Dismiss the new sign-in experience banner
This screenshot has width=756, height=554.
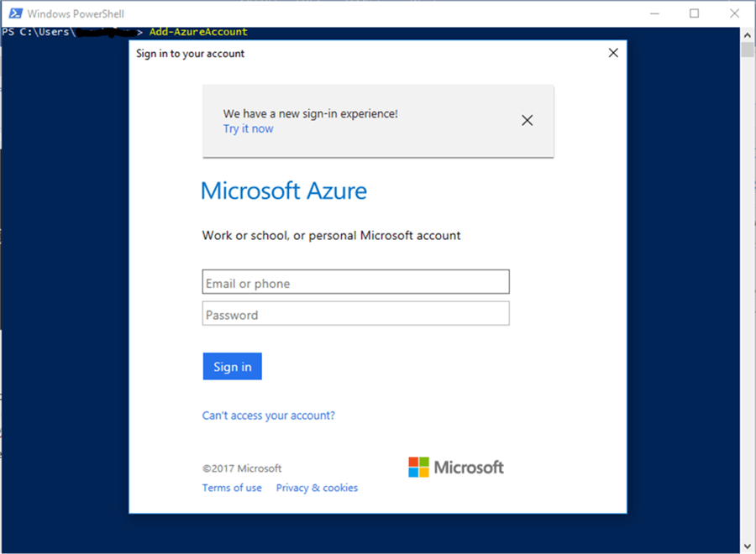click(x=527, y=120)
